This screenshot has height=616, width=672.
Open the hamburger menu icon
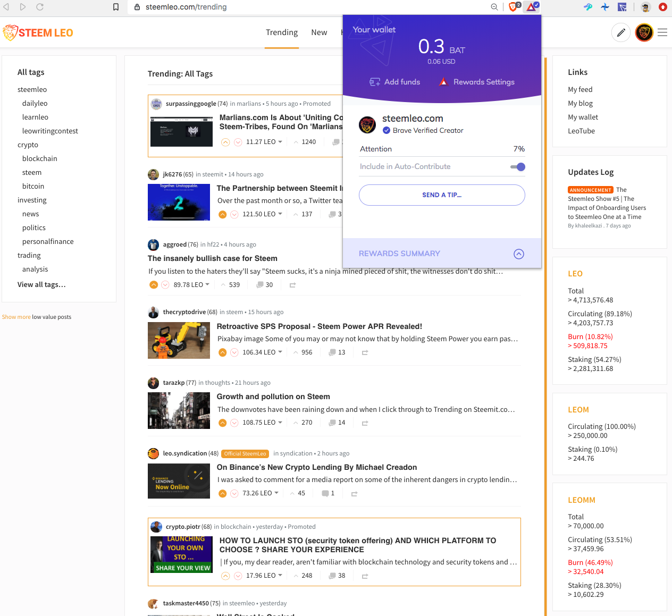tap(662, 32)
